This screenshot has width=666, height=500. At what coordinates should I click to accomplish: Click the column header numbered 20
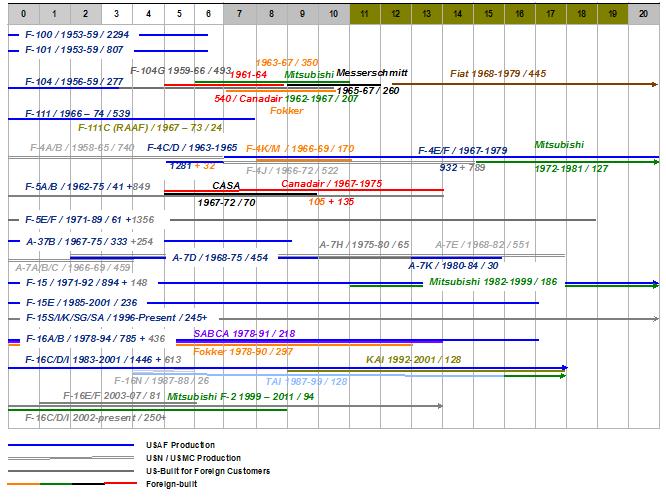coord(642,15)
